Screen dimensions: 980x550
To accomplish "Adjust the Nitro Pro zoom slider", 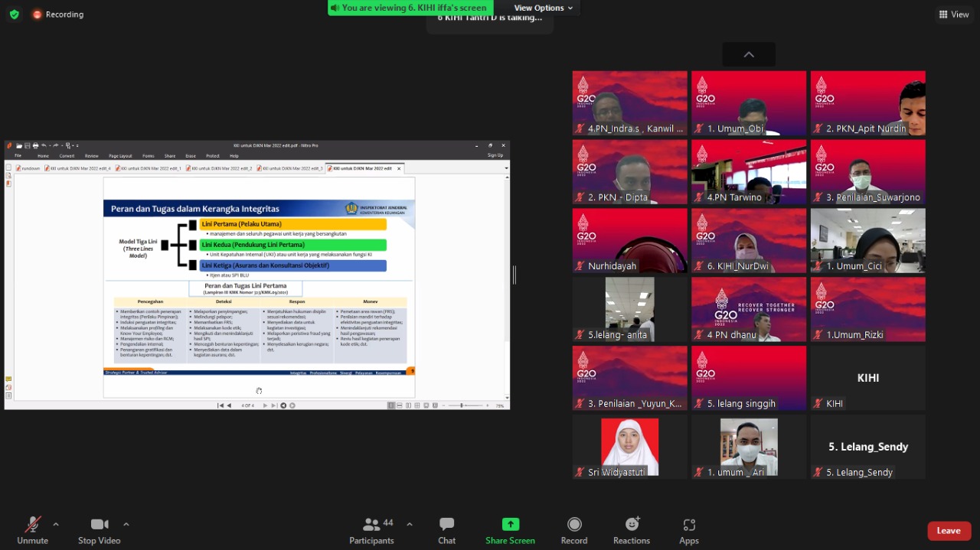I will coord(462,405).
